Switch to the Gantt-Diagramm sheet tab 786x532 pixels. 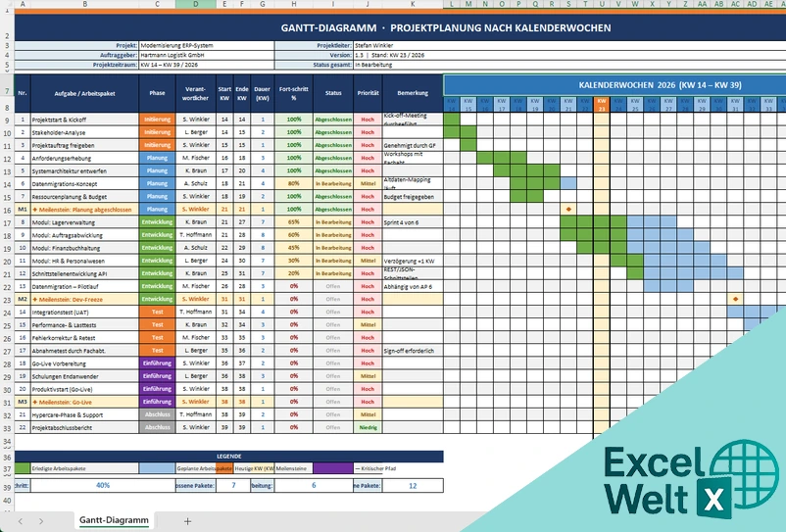click(x=114, y=520)
